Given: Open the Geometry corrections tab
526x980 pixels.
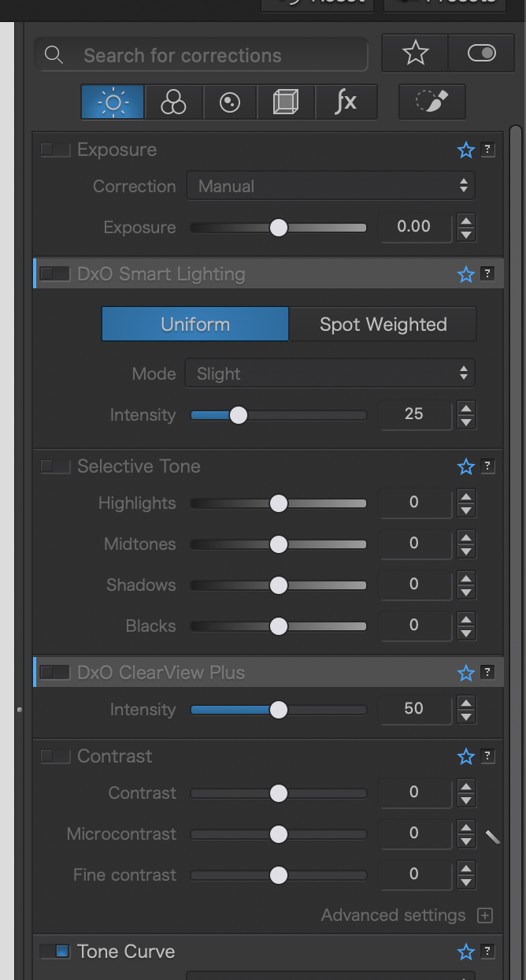Looking at the screenshot, I should tap(286, 102).
